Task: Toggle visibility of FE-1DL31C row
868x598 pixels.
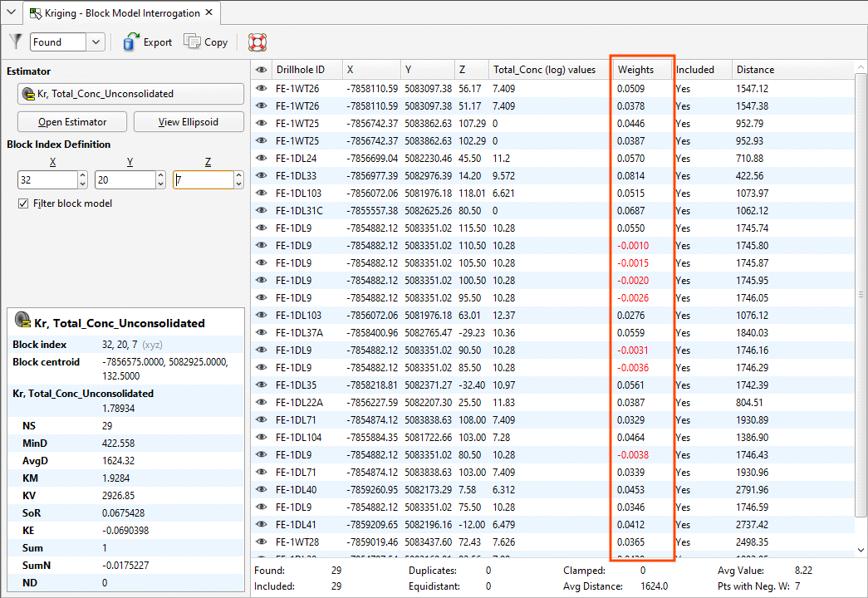Action: pyautogui.click(x=262, y=210)
